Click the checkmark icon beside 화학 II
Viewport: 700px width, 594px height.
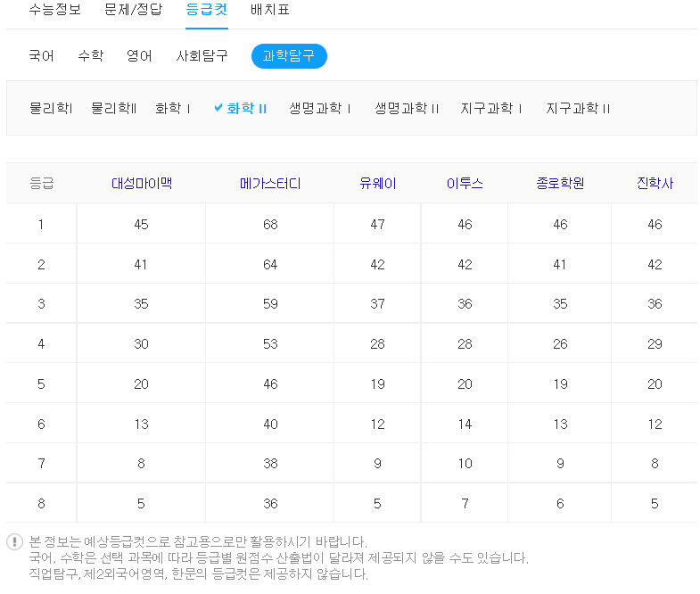pos(218,107)
